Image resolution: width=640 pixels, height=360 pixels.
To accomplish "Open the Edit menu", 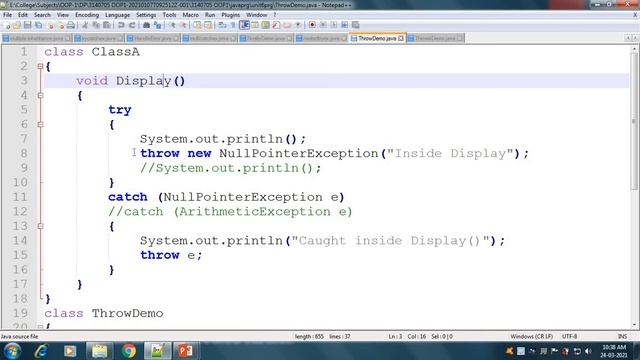I will pos(23,15).
